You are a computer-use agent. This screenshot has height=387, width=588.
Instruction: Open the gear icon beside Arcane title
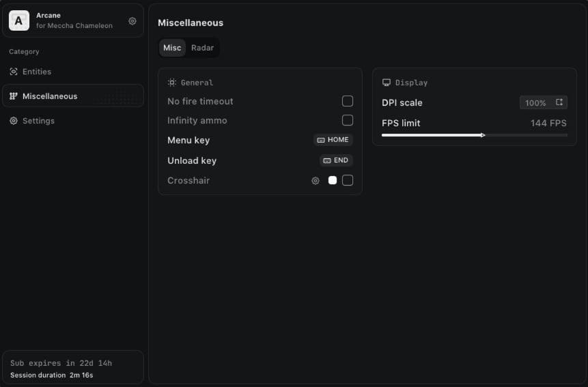pos(132,21)
